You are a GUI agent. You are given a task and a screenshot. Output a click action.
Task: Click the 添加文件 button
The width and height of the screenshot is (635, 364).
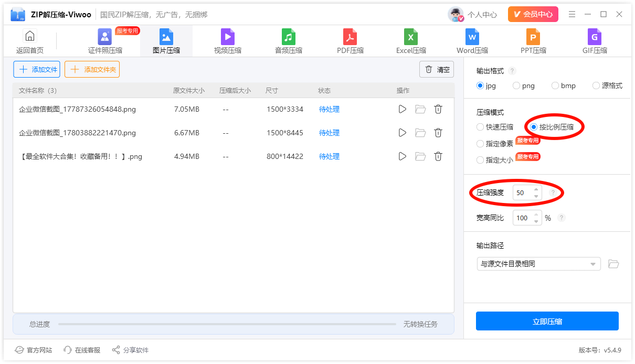(37, 69)
